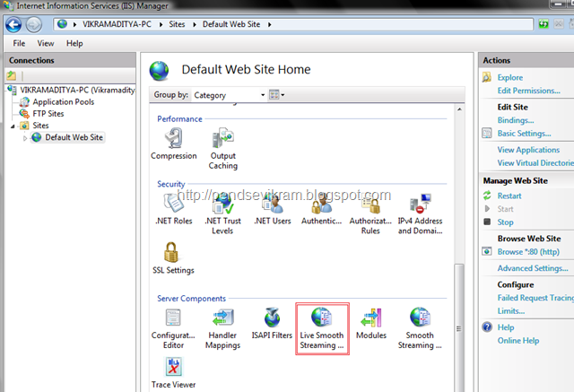Viewport: 574px width, 392px height.
Task: Open Authorization Rules feature
Action: click(x=370, y=213)
